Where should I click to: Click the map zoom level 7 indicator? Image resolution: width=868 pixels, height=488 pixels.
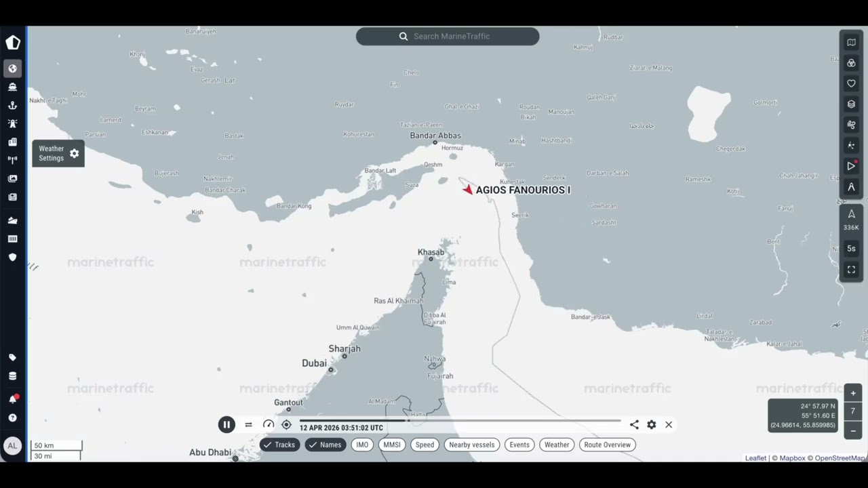tap(853, 411)
